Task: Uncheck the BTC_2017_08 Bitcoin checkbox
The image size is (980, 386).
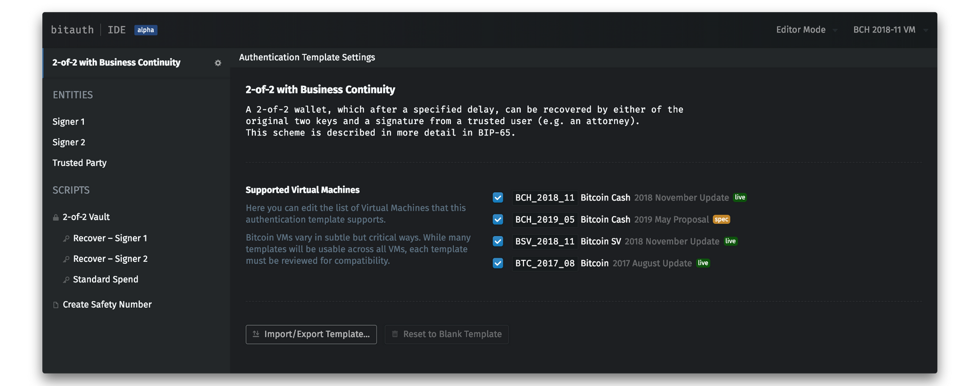Action: click(498, 263)
